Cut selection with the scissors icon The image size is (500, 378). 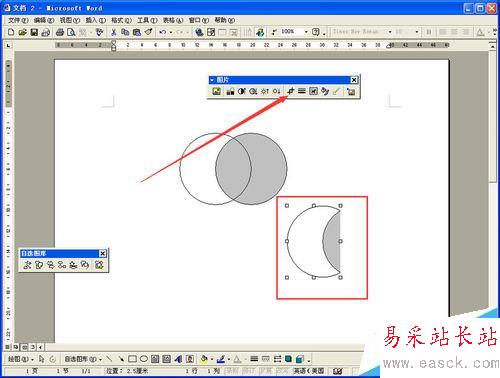pyautogui.click(x=114, y=32)
